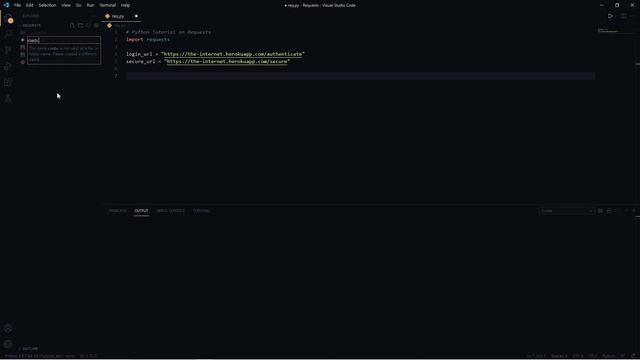Open secure URL link on secure_url line
640x360 pixels.
[227, 61]
